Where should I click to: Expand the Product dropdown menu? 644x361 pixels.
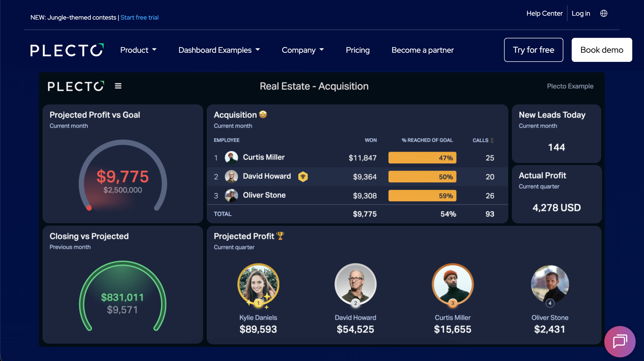point(138,50)
